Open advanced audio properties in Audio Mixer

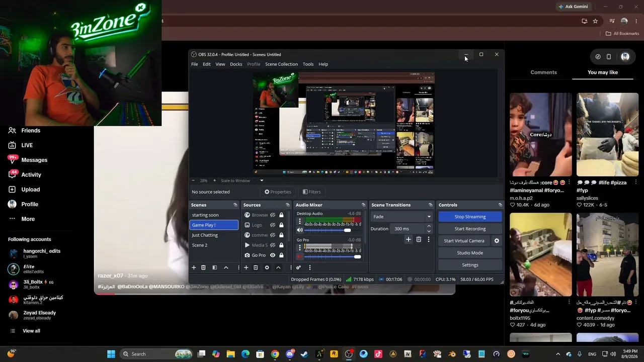tap(298, 267)
